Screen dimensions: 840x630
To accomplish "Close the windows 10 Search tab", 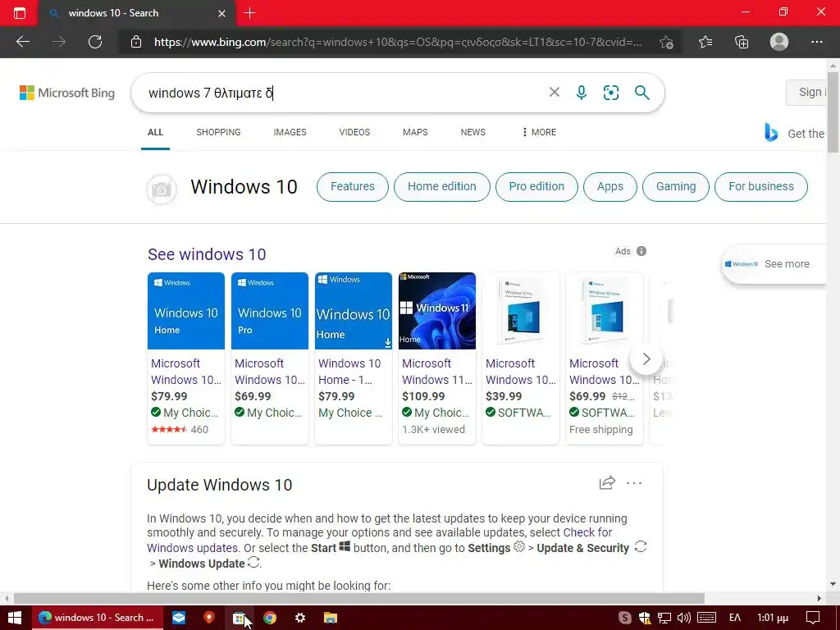I will pos(221,13).
